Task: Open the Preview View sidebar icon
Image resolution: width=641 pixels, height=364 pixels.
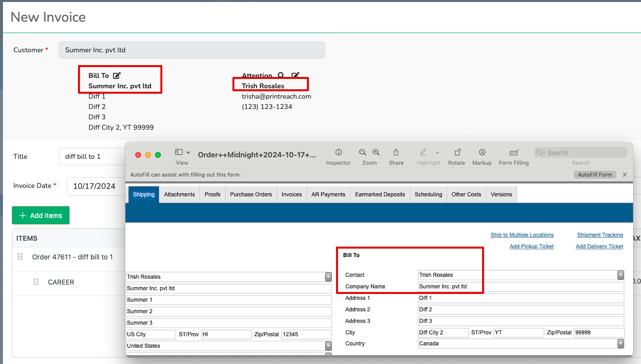Action: (x=179, y=152)
